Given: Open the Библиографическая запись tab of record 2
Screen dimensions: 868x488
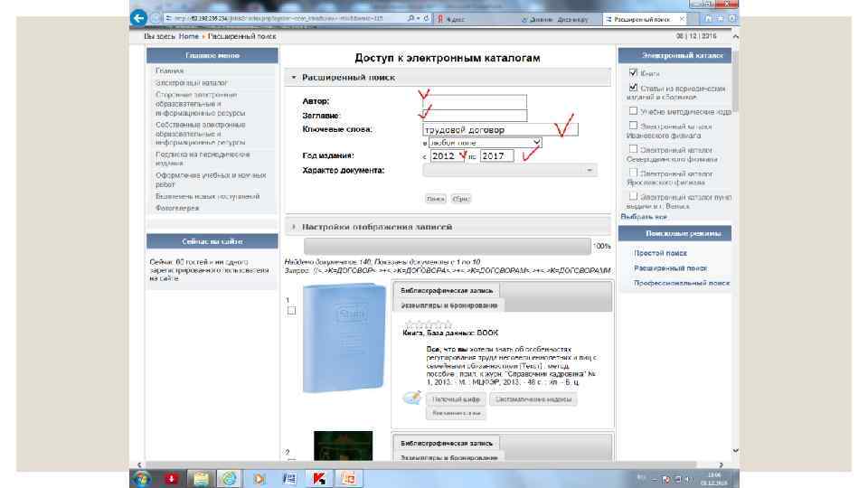Looking at the screenshot, I should point(446,443).
